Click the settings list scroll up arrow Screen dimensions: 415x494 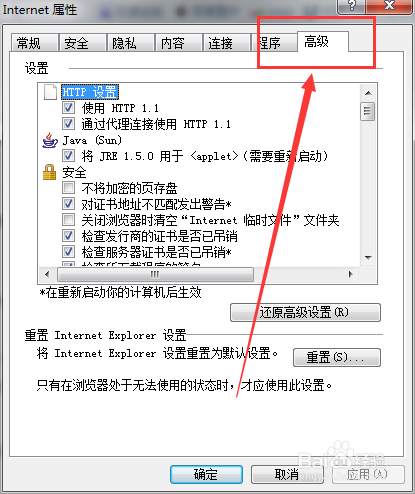click(368, 93)
